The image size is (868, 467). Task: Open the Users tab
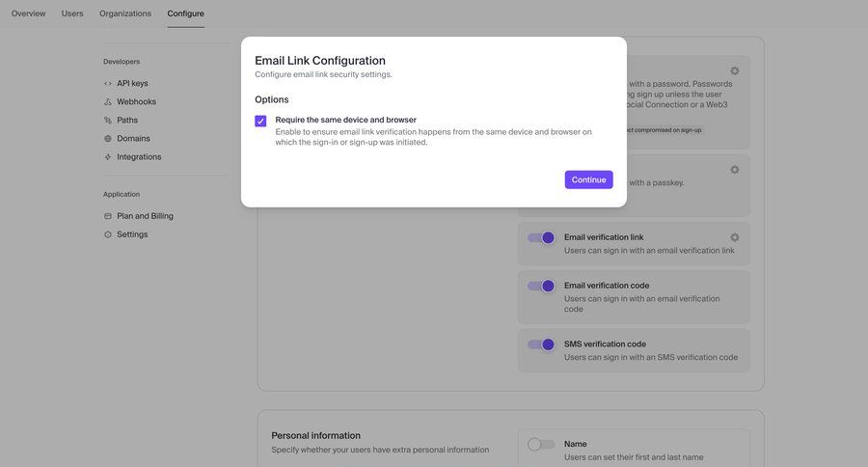pos(72,14)
